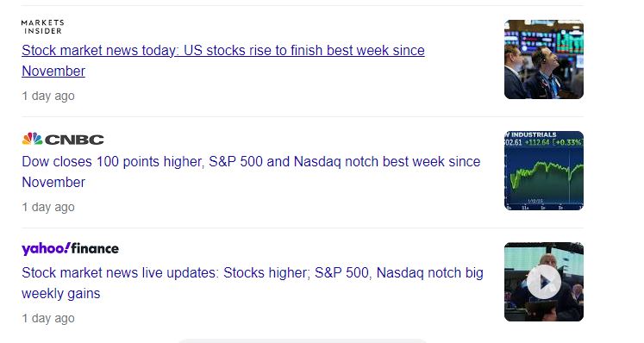Click the CNBC peacock logo icon
The height and width of the screenshot is (343, 644).
(x=32, y=139)
